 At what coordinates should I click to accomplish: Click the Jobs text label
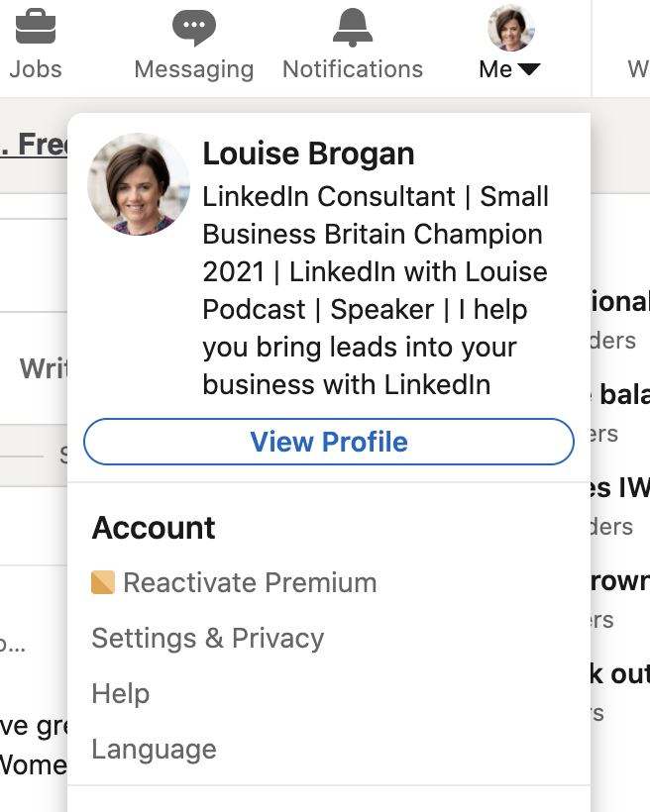36,69
